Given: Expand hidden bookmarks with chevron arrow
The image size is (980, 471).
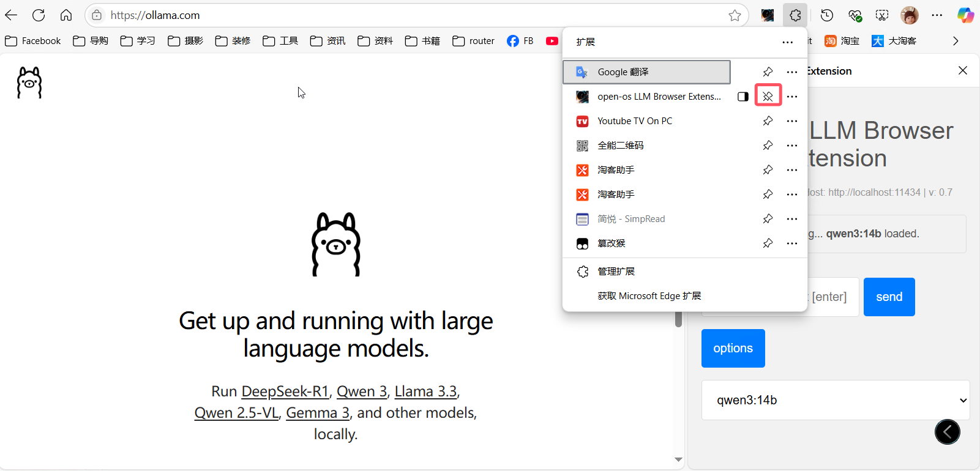Looking at the screenshot, I should click(956, 41).
